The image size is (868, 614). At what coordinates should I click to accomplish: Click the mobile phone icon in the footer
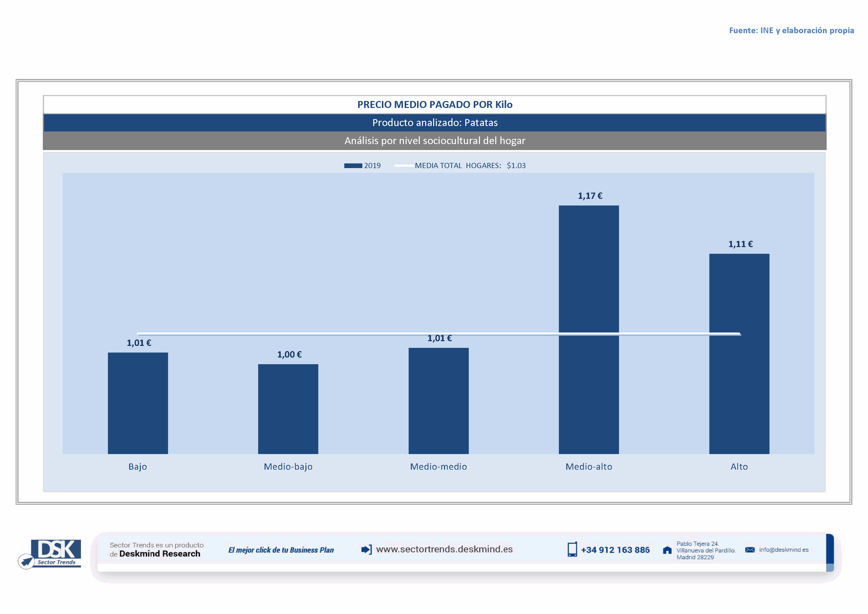(572, 549)
